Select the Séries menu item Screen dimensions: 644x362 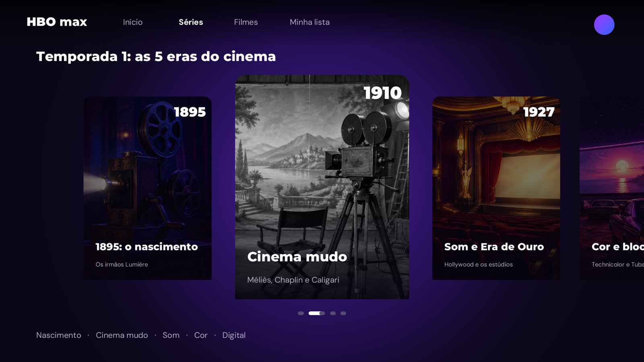[191, 22]
